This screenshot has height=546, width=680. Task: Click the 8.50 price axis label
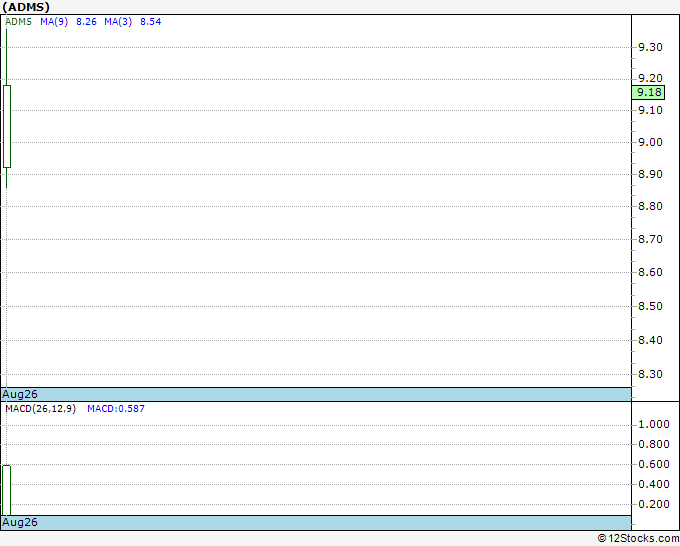(x=650, y=306)
